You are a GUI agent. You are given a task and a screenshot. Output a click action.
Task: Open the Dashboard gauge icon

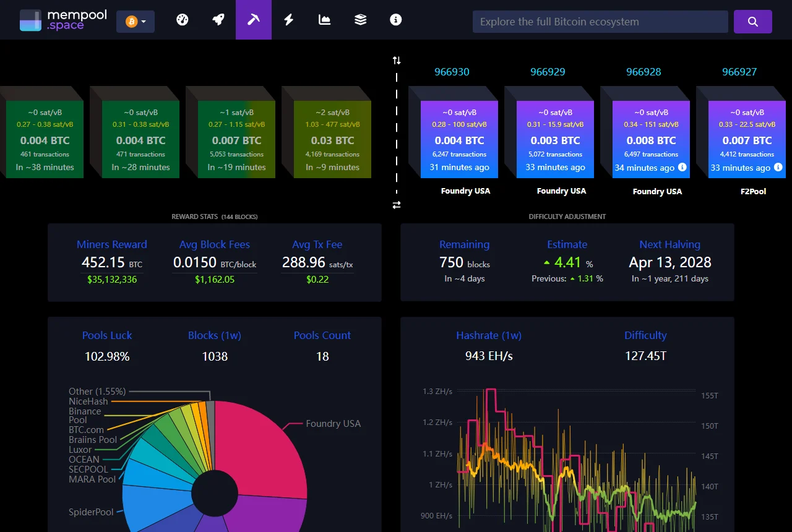click(182, 20)
